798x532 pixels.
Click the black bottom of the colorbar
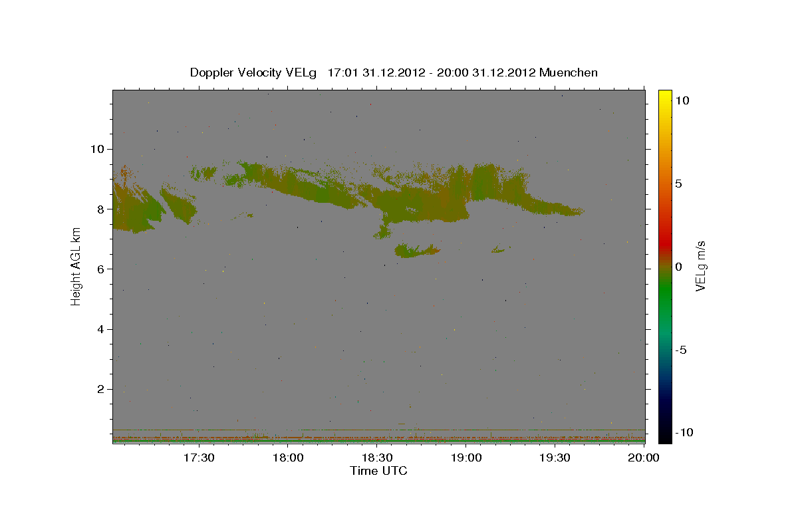[665, 432]
